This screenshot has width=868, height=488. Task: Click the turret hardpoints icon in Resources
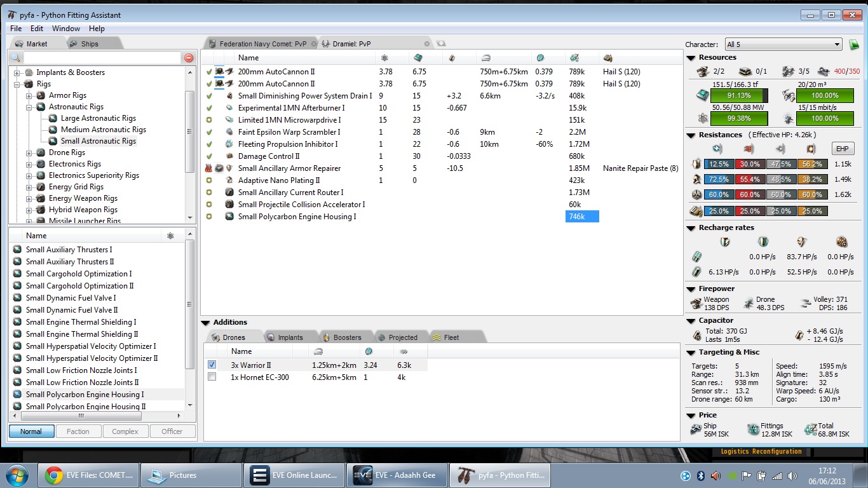703,72
